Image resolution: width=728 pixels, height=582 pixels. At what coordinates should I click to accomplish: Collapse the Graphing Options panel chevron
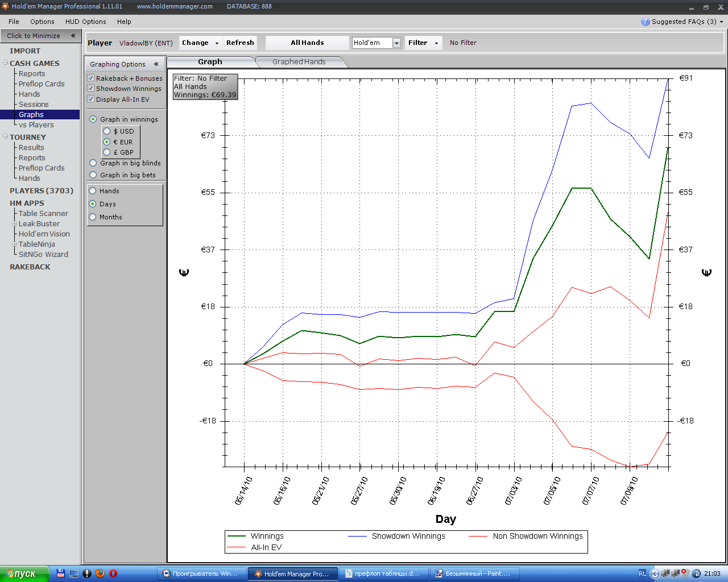point(156,64)
